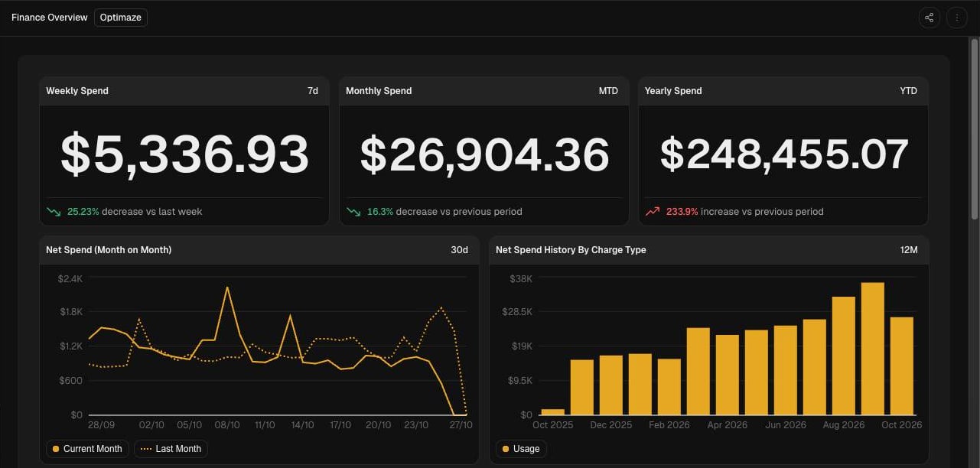The height and width of the screenshot is (468, 980).
Task: Click the YTD label on Yearly Spend
Action: 908,91
